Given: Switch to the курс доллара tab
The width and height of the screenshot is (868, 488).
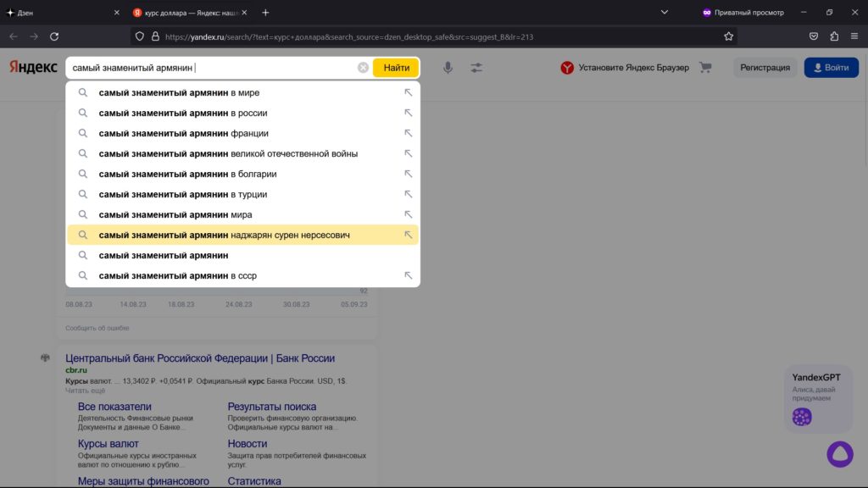Looking at the screenshot, I should tap(189, 12).
